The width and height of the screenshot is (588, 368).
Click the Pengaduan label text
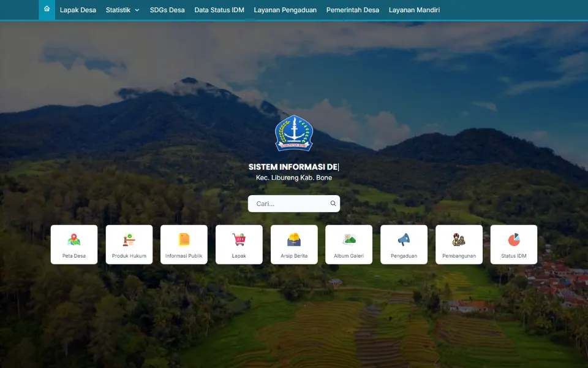404,256
